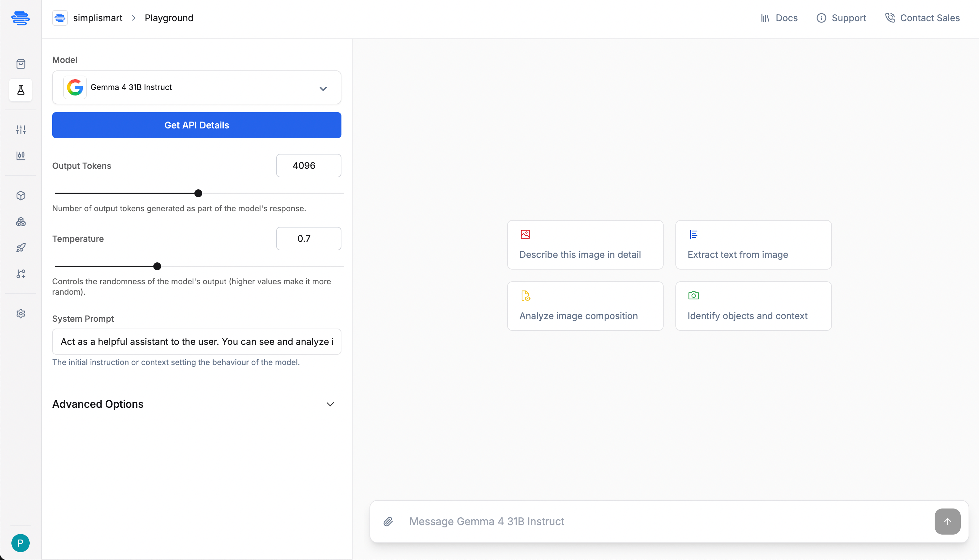Choose Describe this image in detail prompt
979x560 pixels.
pos(585,244)
